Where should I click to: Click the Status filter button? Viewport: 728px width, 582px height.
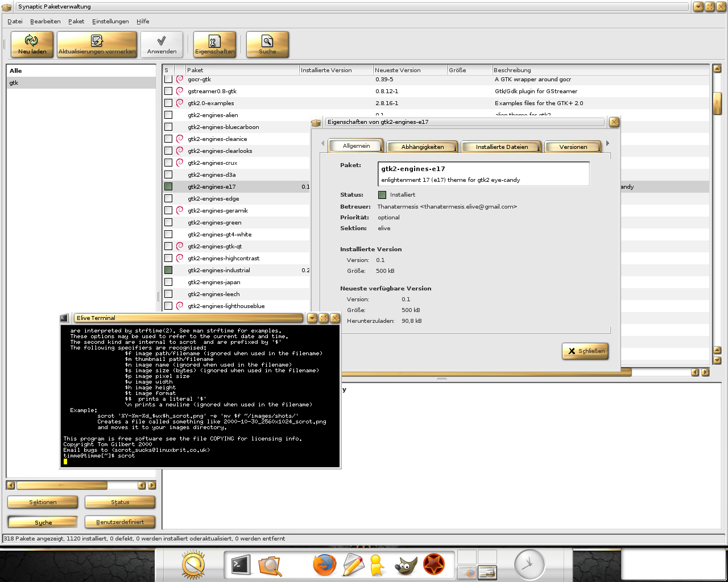(120, 502)
